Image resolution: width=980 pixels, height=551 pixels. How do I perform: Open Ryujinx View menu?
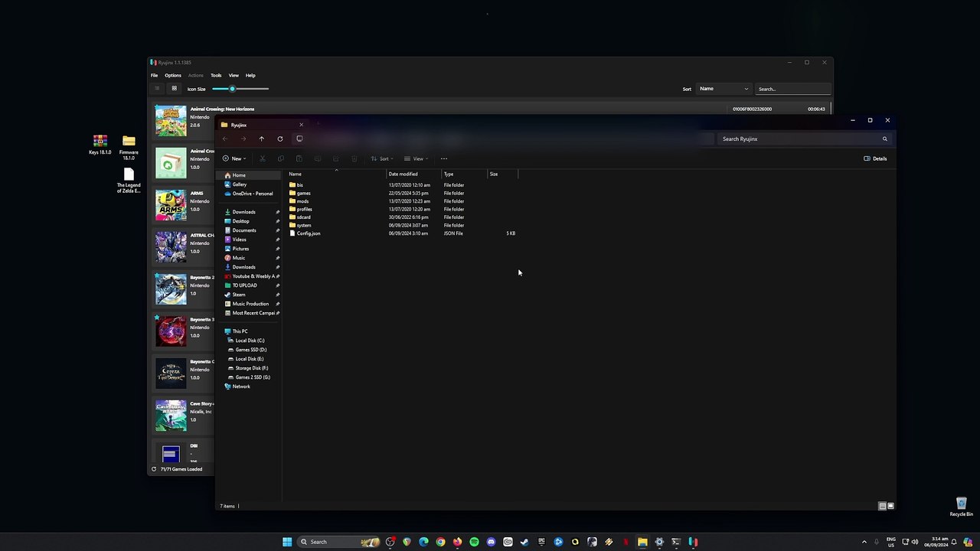pos(234,75)
